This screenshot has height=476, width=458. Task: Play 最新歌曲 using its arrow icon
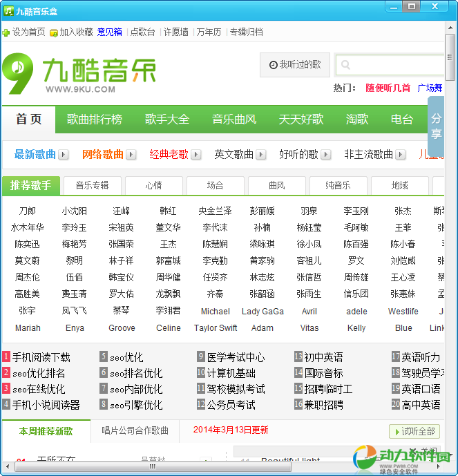64,155
